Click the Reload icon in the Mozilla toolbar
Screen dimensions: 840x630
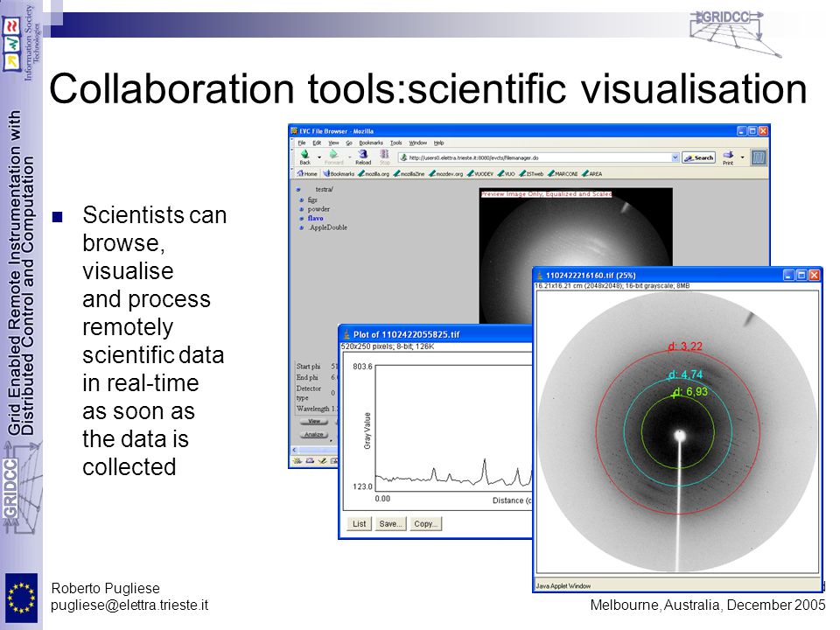[362, 154]
